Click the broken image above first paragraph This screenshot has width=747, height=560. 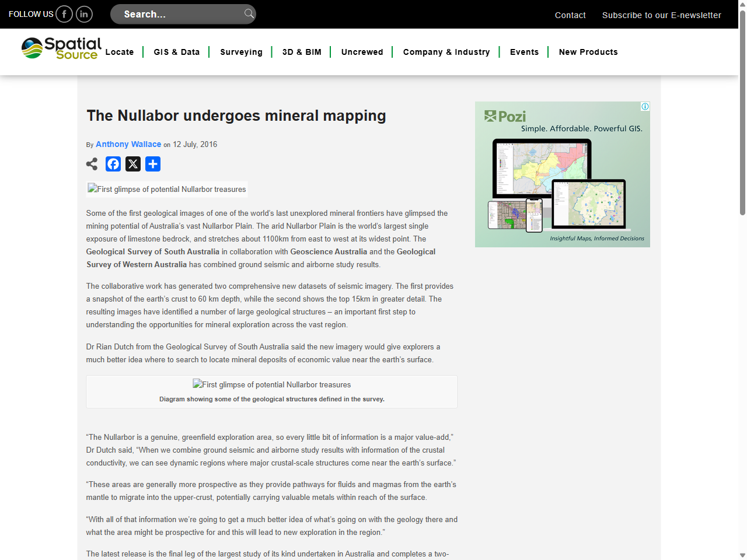click(x=167, y=189)
